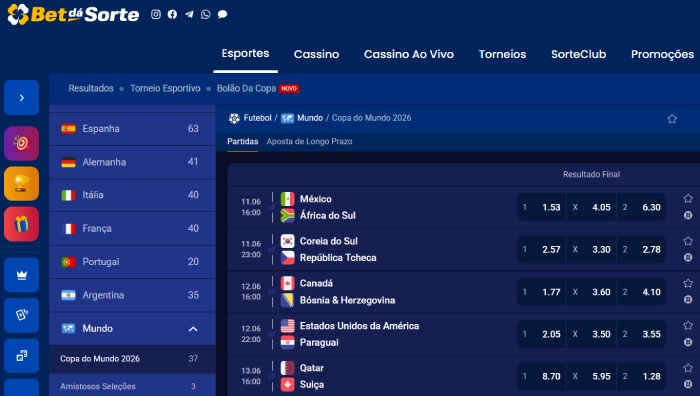Open stats icon for México match
Image resolution: width=700 pixels, height=396 pixels.
coord(688,215)
